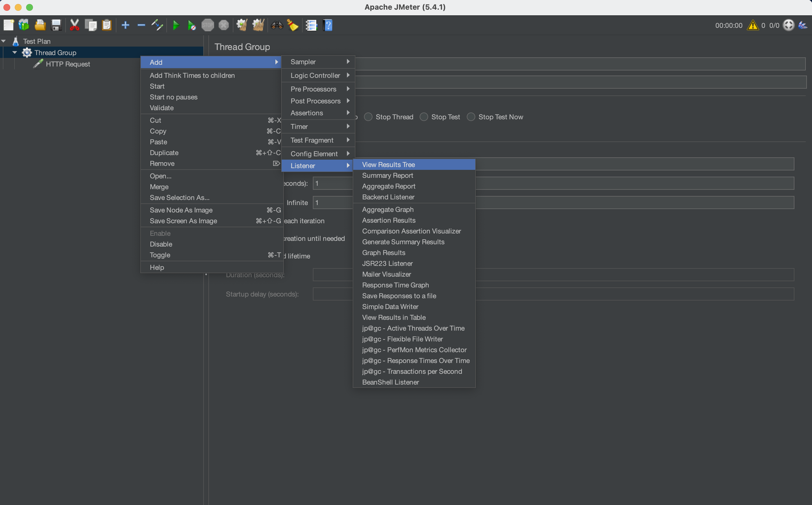This screenshot has height=505, width=812.
Task: Expand the Post Processors submenu
Action: pyautogui.click(x=318, y=101)
